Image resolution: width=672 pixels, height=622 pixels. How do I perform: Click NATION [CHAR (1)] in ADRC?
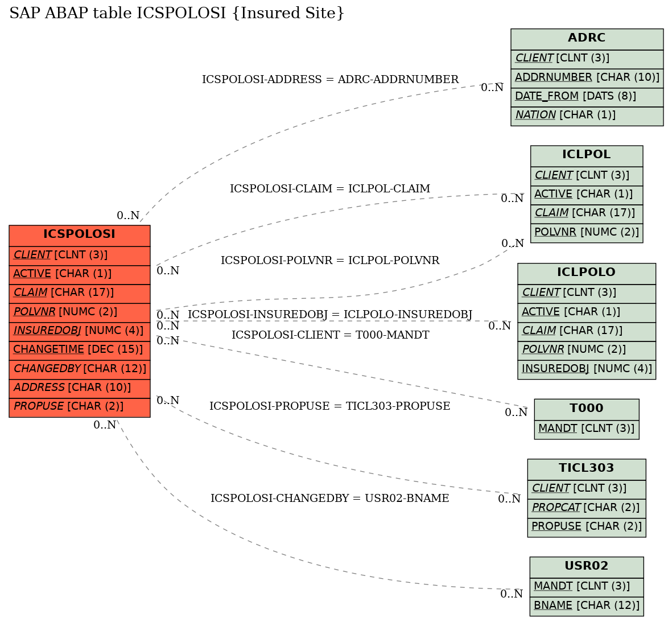click(x=587, y=116)
